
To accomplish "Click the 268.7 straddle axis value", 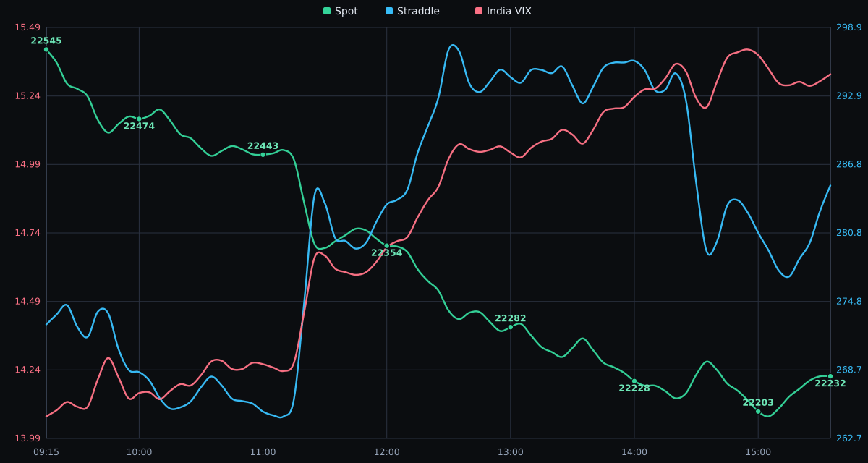I will [x=849, y=370].
